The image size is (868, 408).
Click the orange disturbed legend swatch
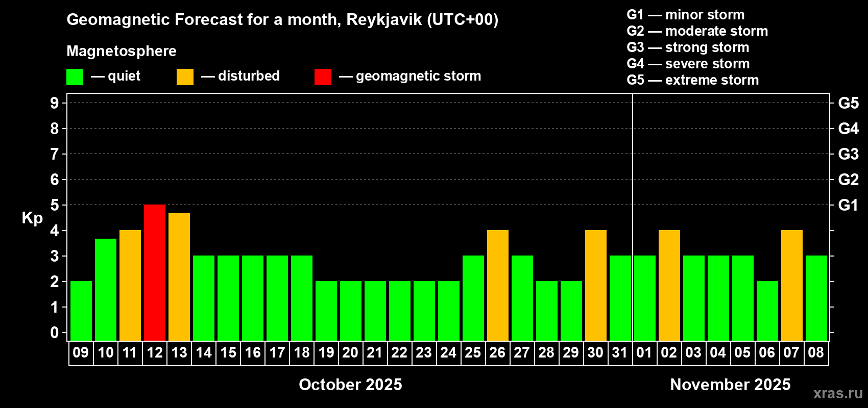pos(185,77)
